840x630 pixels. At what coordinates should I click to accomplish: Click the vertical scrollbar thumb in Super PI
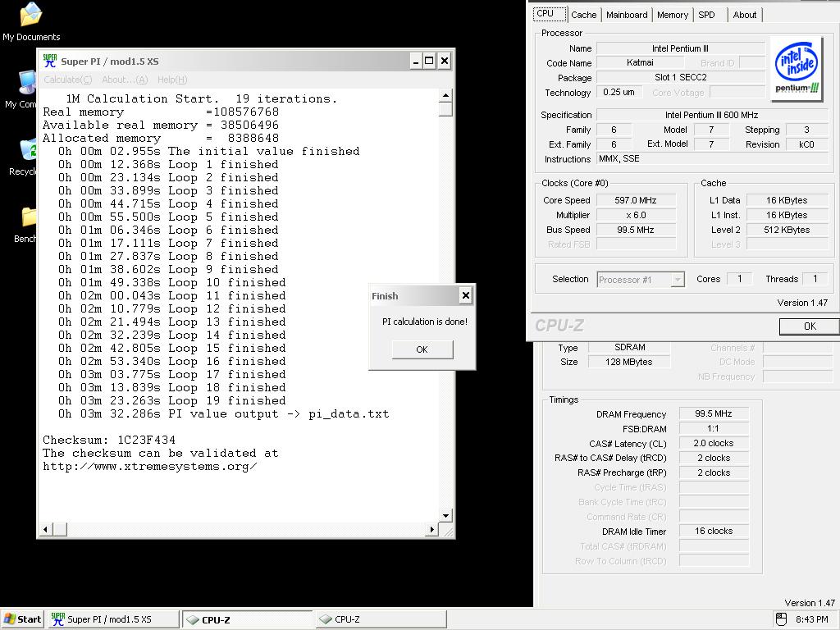point(445,109)
